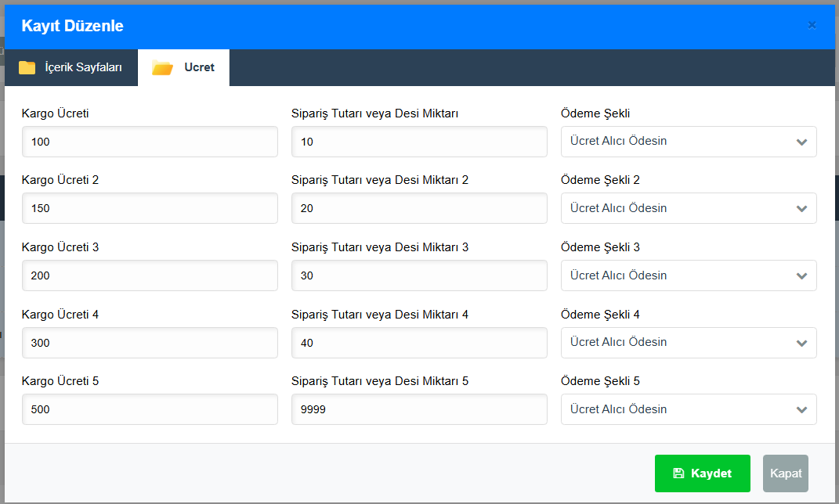
Task: Focus the Kargo Ücreti field with 100
Action: point(150,142)
